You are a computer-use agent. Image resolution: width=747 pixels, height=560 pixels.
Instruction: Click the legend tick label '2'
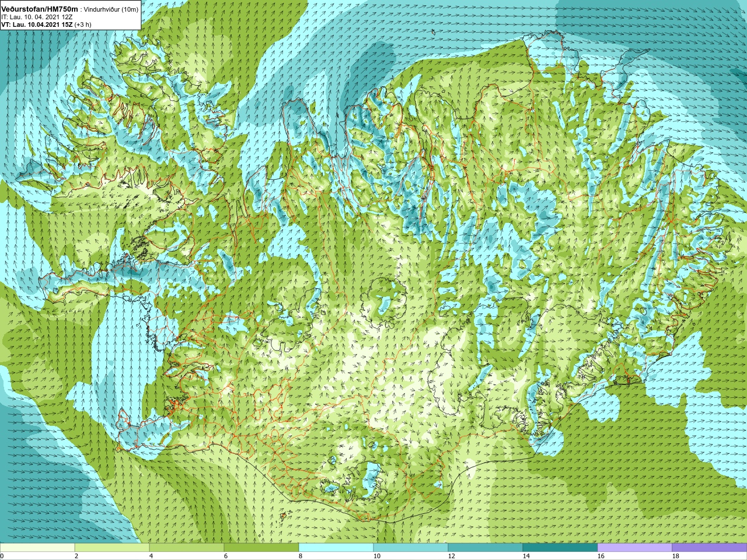pos(76,556)
